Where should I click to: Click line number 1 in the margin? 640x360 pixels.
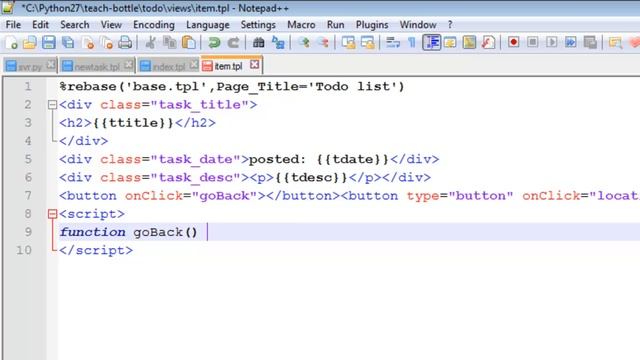point(28,87)
